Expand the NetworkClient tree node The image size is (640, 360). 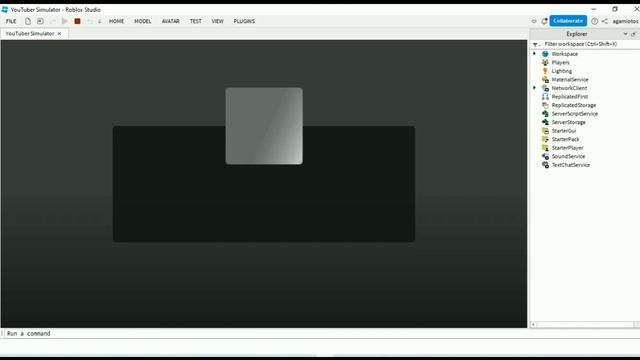(x=534, y=88)
